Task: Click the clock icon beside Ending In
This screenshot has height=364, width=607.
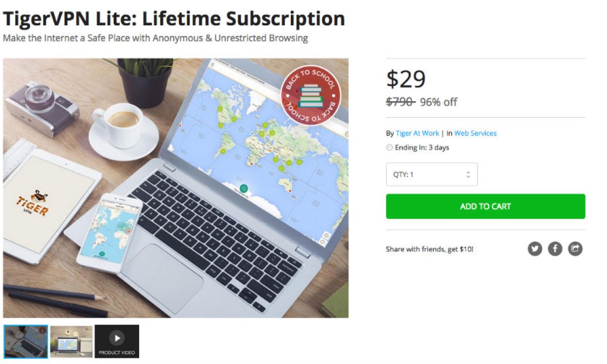Action: click(389, 148)
